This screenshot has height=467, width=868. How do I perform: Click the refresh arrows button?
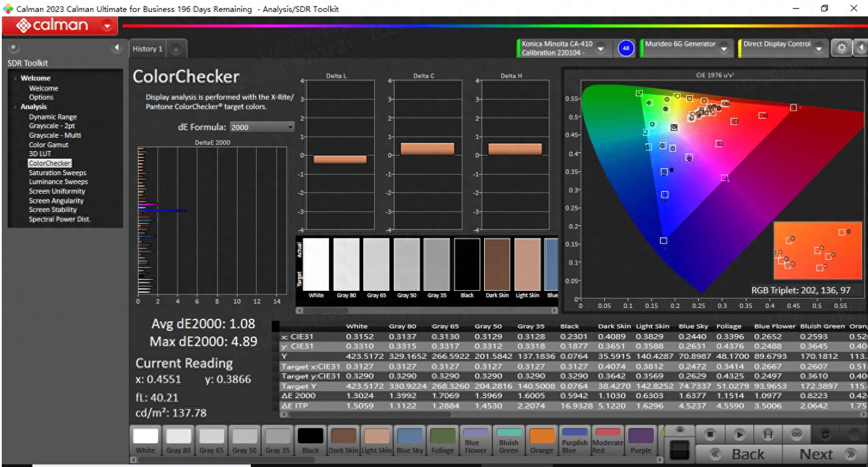(826, 434)
